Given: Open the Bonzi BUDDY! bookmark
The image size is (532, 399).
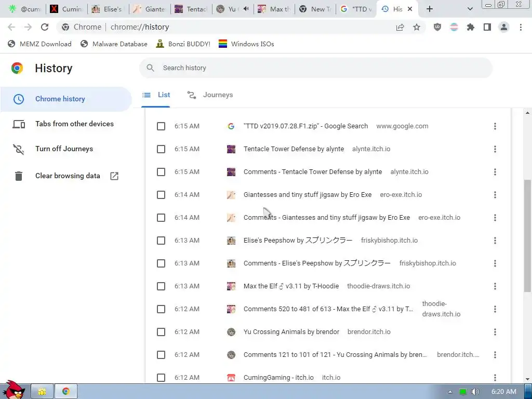Looking at the screenshot, I should click(x=183, y=44).
